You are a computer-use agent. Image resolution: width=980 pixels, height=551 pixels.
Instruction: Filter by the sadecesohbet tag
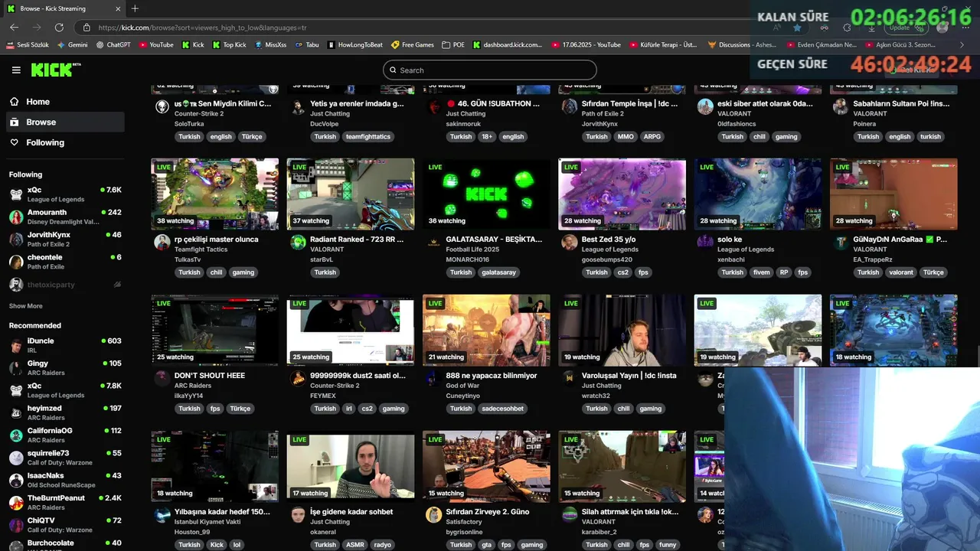point(503,409)
